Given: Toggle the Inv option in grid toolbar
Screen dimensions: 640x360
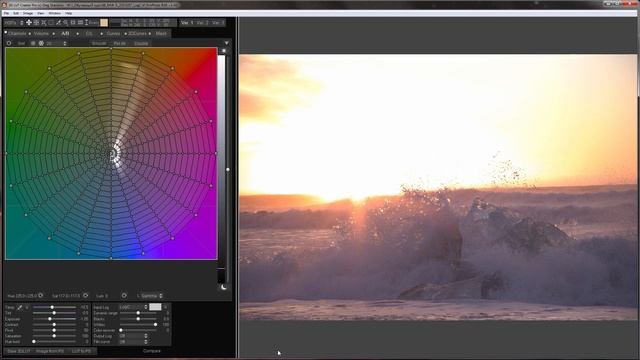Looking at the screenshot, I should 21,43.
